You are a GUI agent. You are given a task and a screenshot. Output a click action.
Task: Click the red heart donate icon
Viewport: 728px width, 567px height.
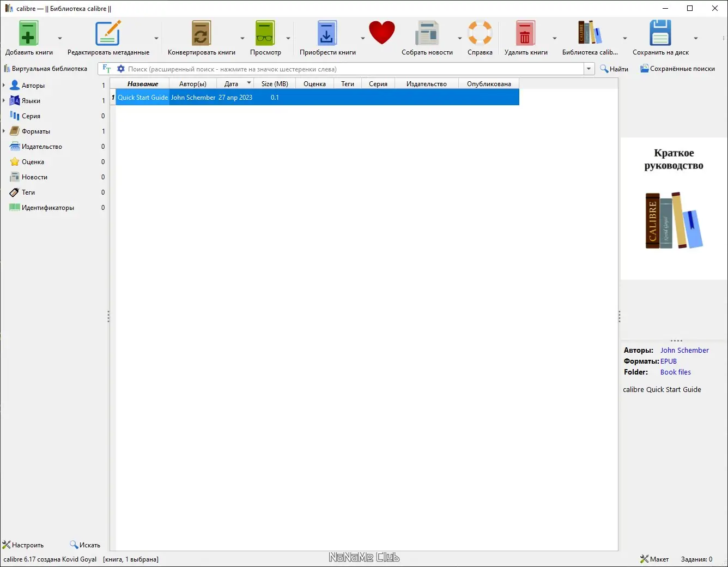click(381, 33)
